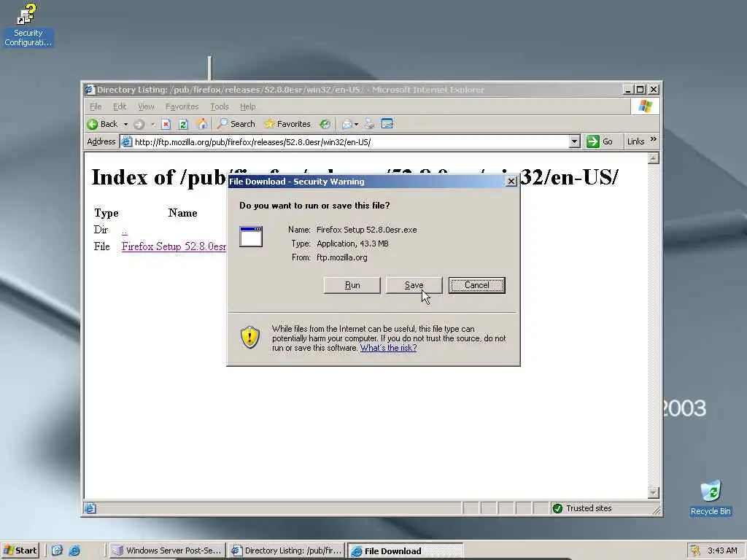Open the Start menu
Image resolution: width=747 pixels, height=560 pixels.
tap(20, 551)
